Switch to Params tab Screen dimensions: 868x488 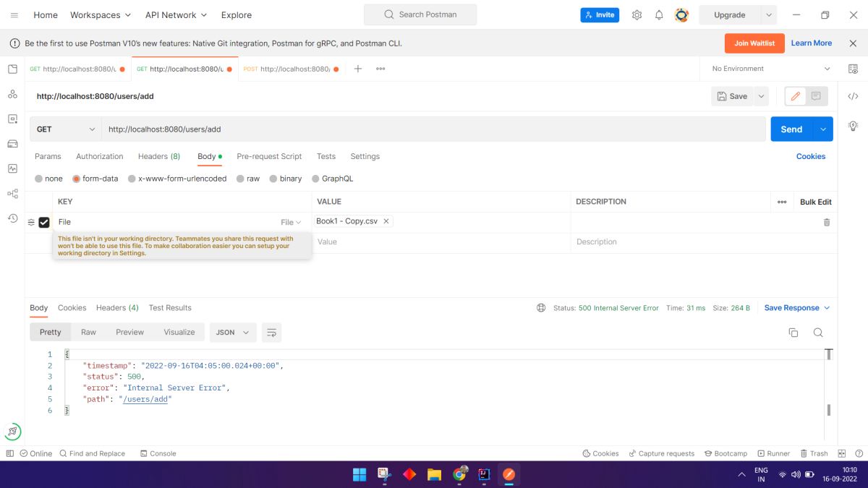48,156
